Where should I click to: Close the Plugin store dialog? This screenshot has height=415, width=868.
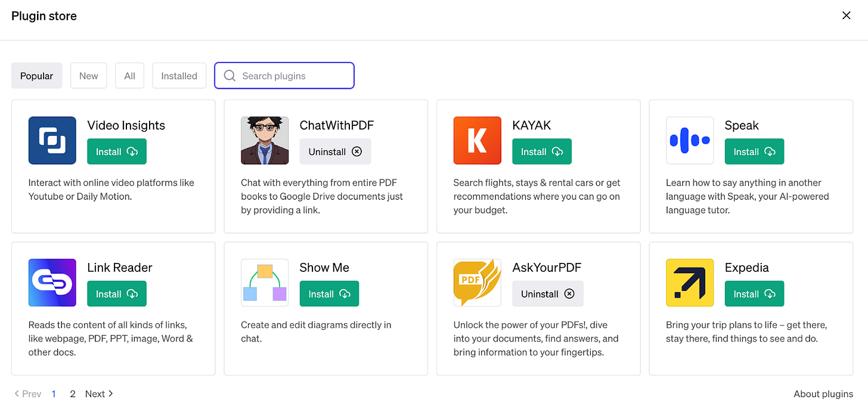[x=846, y=16]
